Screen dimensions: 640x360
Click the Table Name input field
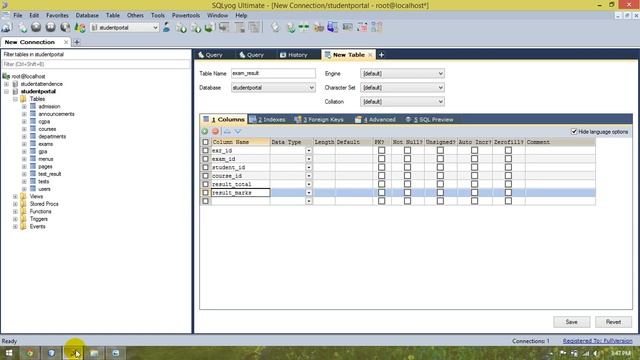(x=273, y=73)
